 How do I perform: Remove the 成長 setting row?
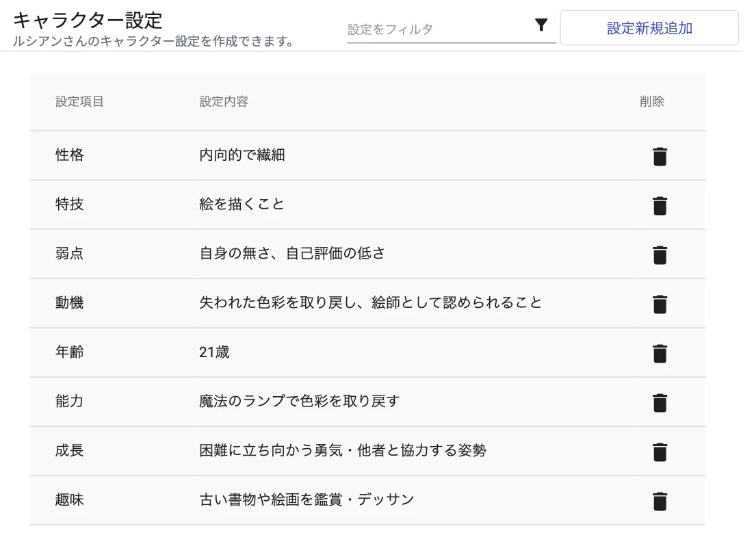point(660,452)
